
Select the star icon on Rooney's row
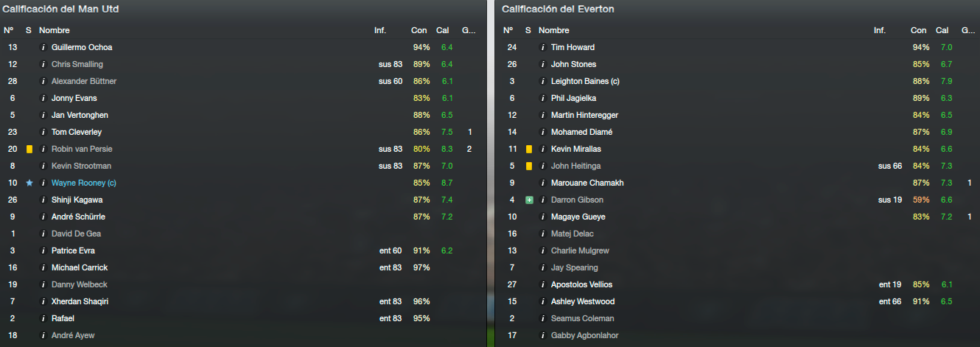tap(29, 183)
